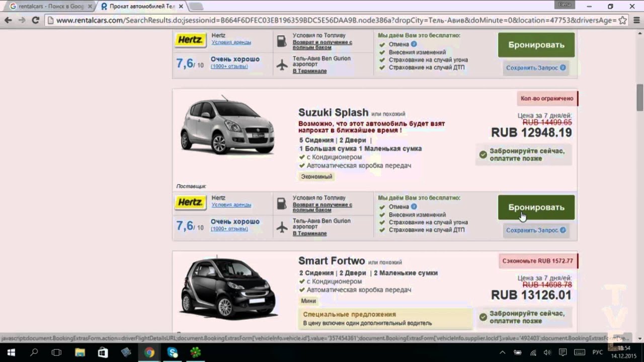This screenshot has width=644, height=362.
Task: Click 'В Терминале' link in the Suzuki Splash card
Action: [x=309, y=233]
